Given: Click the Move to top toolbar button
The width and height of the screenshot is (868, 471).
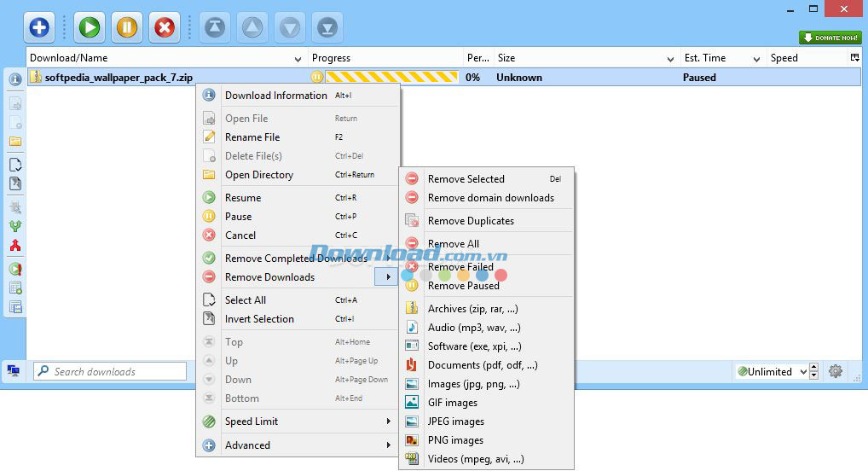Looking at the screenshot, I should [x=215, y=27].
